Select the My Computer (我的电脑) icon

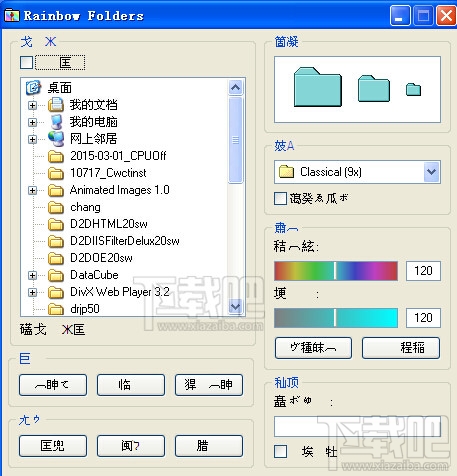tap(56, 122)
